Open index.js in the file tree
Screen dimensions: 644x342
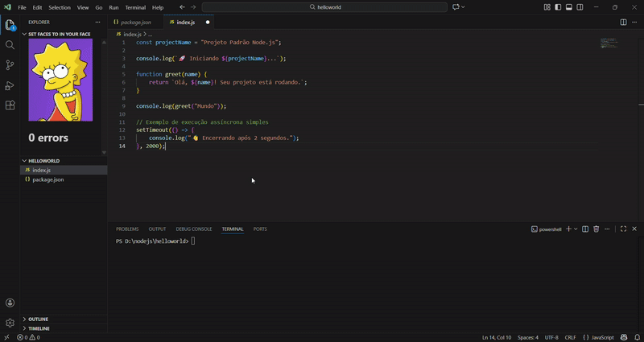(x=64, y=170)
